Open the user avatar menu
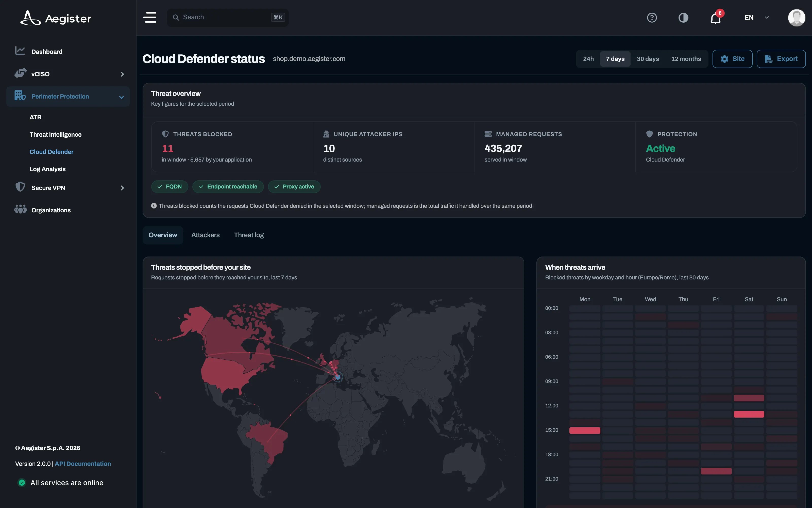The height and width of the screenshot is (508, 812). [796, 18]
